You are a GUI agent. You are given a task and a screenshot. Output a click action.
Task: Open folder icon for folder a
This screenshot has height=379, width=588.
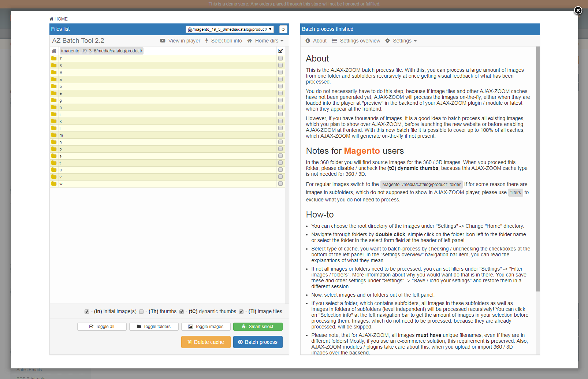click(54, 79)
